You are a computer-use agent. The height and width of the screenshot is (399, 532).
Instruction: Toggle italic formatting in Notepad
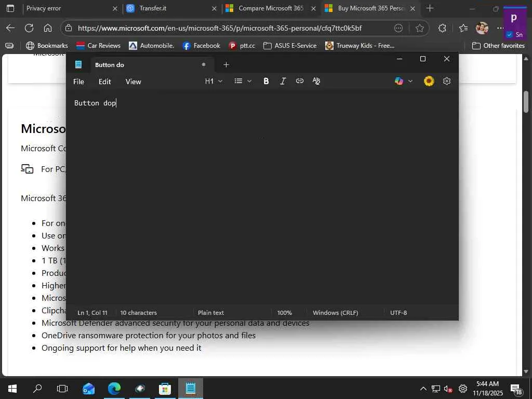pyautogui.click(x=283, y=81)
